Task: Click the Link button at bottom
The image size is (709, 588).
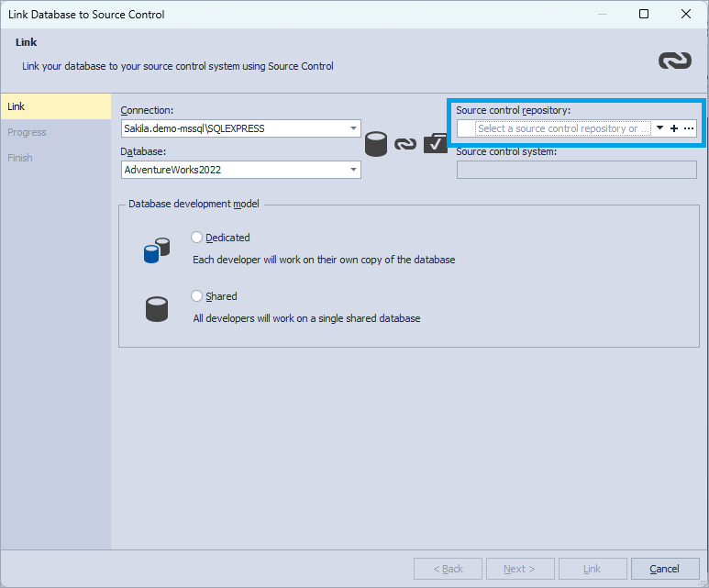Action: click(x=593, y=569)
